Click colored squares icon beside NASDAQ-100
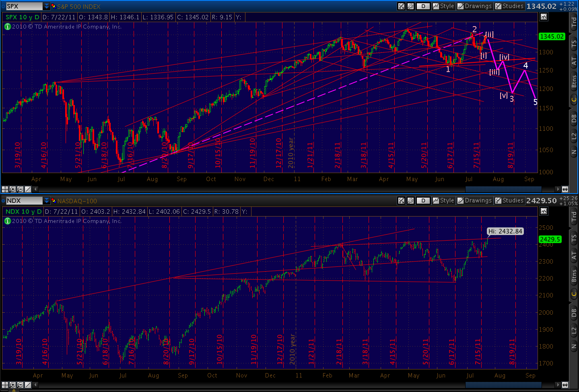This screenshot has width=579, height=392. pos(53,200)
